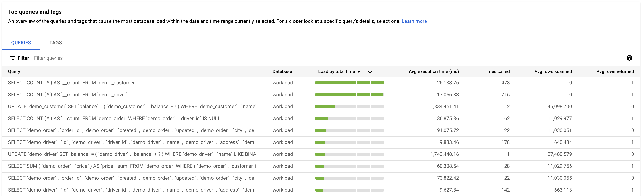Image resolution: width=644 pixels, height=196 pixels.
Task: Click into the Filter queries input field
Action: tap(48, 58)
